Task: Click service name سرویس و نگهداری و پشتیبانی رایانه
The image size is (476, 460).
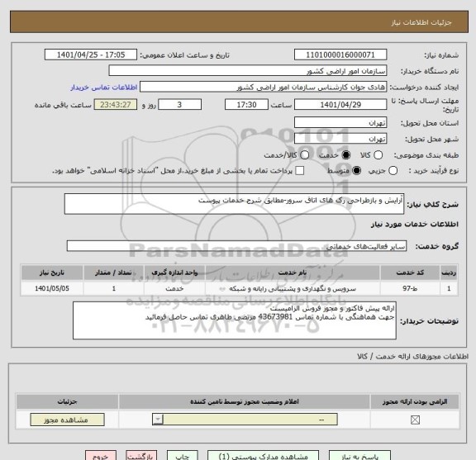Action: click(293, 288)
